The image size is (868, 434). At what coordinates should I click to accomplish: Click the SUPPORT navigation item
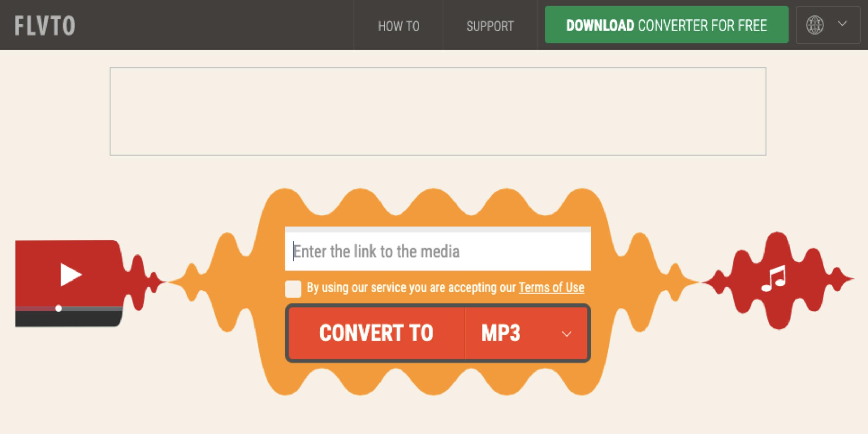(x=490, y=25)
